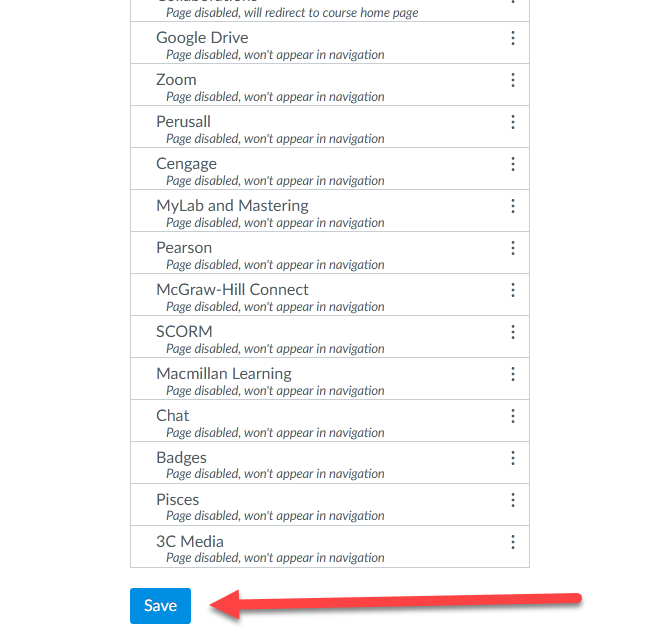The image size is (656, 633).
Task: Open the Cengage options kebab icon
Action: tap(513, 164)
